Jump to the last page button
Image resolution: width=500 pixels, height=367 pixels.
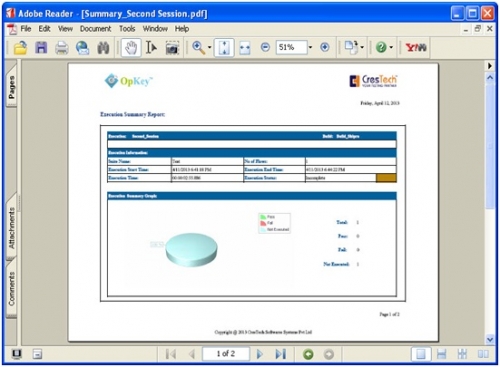(x=281, y=354)
